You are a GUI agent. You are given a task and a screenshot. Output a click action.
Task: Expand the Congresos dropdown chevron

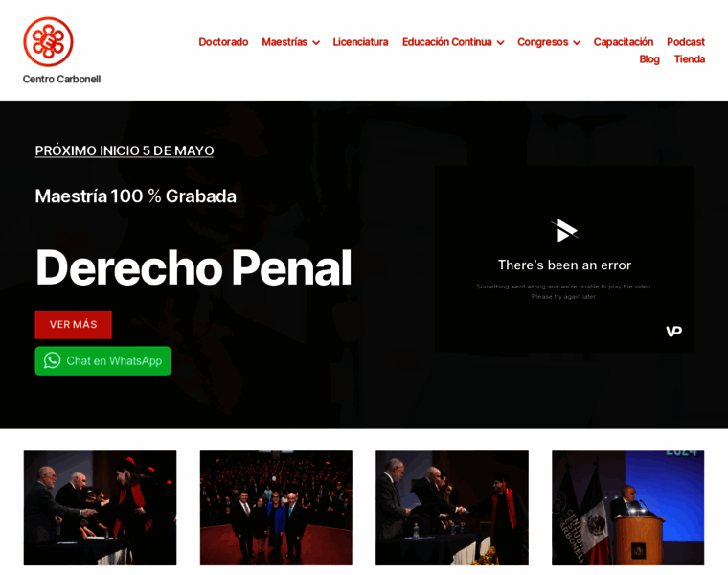click(x=577, y=43)
